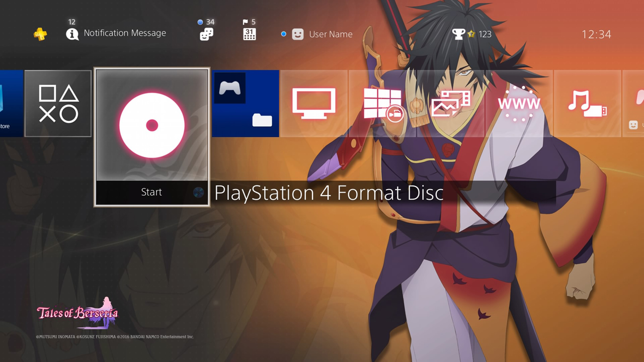This screenshot has height=362, width=644.
Task: Open the TV & Video tile
Action: (314, 104)
